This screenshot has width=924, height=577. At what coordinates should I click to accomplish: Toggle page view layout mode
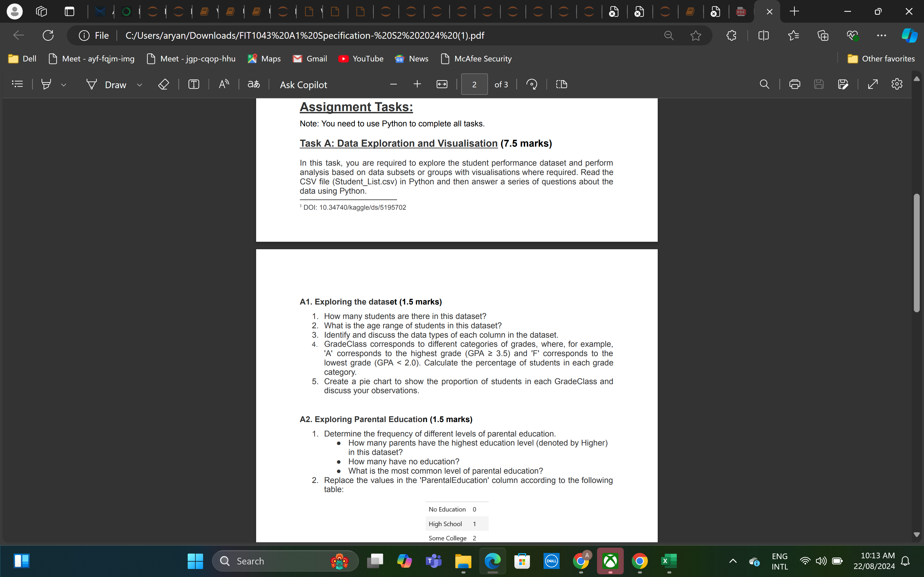coord(562,84)
